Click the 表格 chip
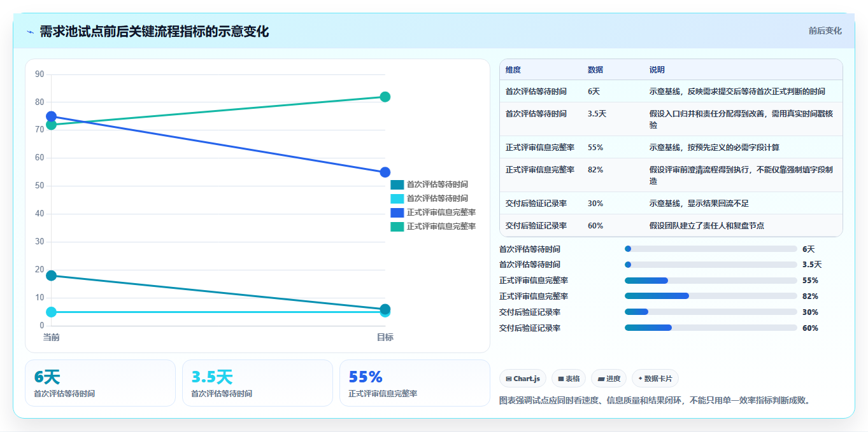Screen dimensions: 868x432 tap(569, 379)
